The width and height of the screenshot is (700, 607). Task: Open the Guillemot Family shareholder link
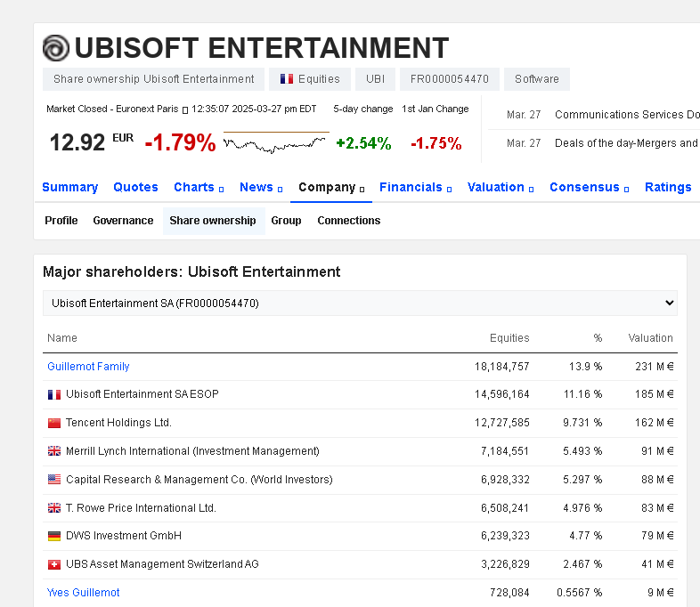point(88,367)
